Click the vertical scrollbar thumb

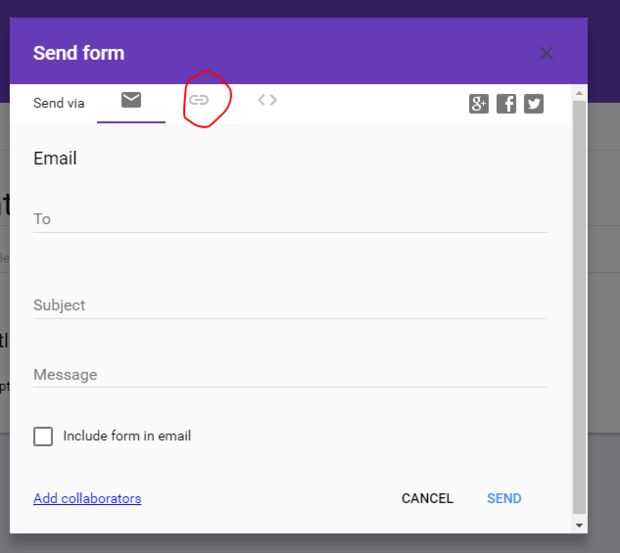pyautogui.click(x=579, y=308)
